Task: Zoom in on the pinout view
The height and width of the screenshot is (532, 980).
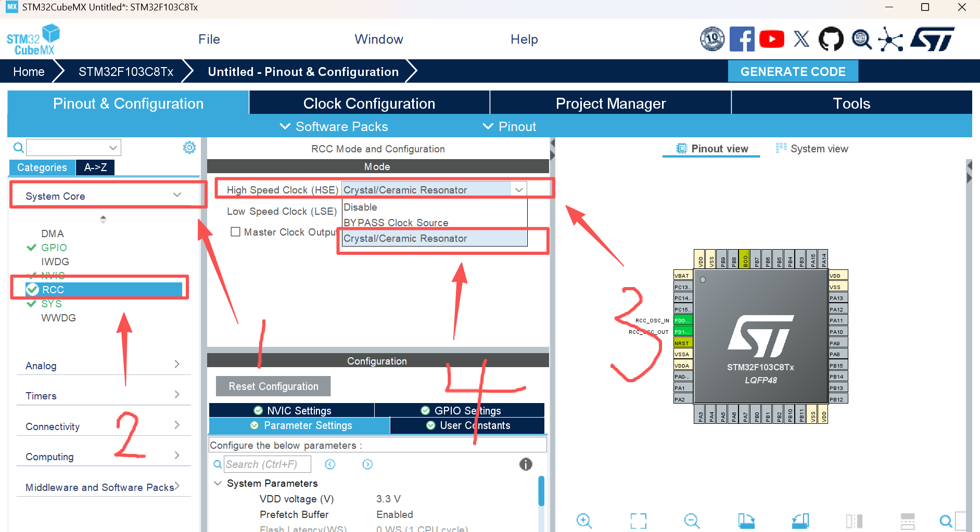Action: click(x=584, y=521)
